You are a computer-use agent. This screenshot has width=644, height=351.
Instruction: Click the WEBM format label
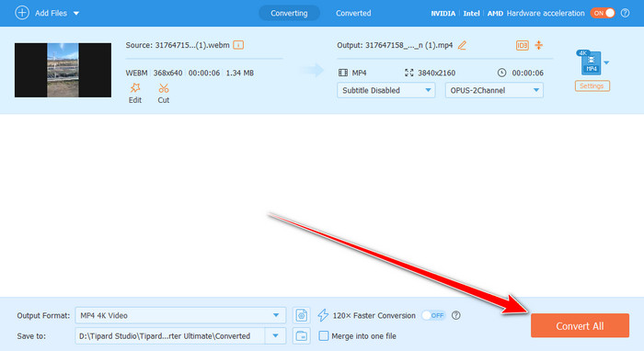(136, 73)
